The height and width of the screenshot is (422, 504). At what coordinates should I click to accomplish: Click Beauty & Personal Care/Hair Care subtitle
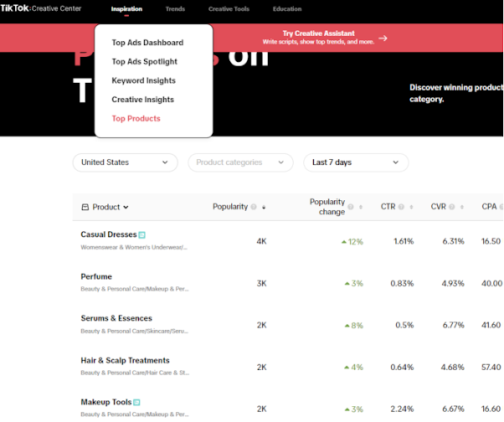click(135, 373)
